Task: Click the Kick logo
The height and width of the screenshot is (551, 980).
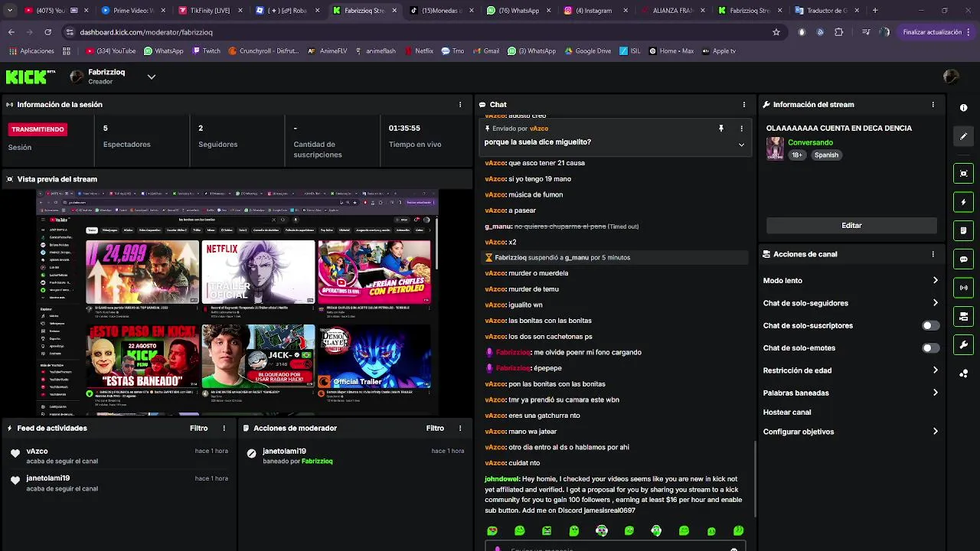Action: tap(31, 77)
